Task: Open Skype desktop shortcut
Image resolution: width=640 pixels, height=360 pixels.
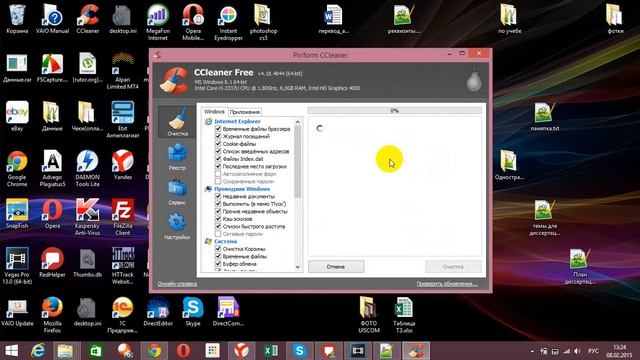Action: coord(193,311)
